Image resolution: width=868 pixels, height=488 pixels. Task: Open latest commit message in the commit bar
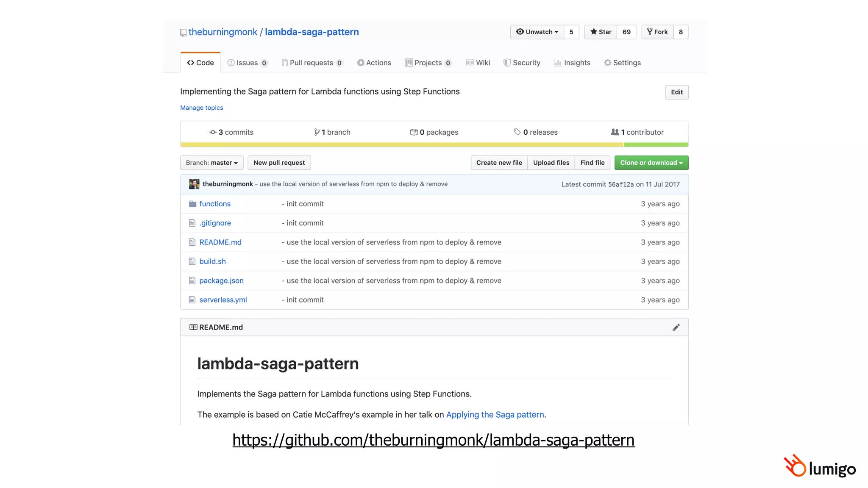(351, 184)
